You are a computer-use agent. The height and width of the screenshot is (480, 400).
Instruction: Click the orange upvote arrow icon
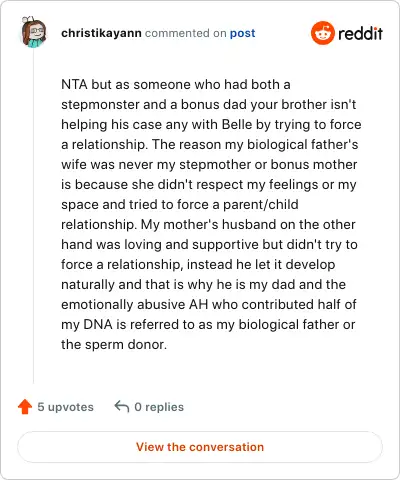click(25, 407)
